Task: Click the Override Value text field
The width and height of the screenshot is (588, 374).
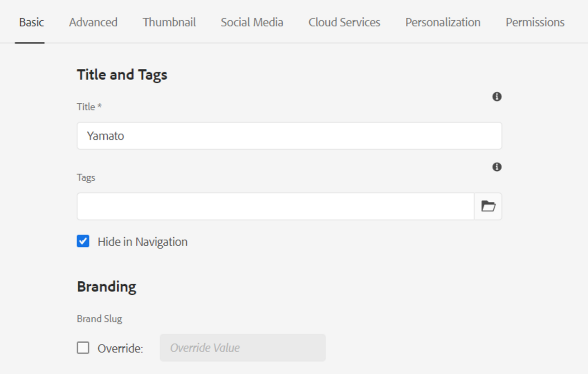Action: [242, 348]
